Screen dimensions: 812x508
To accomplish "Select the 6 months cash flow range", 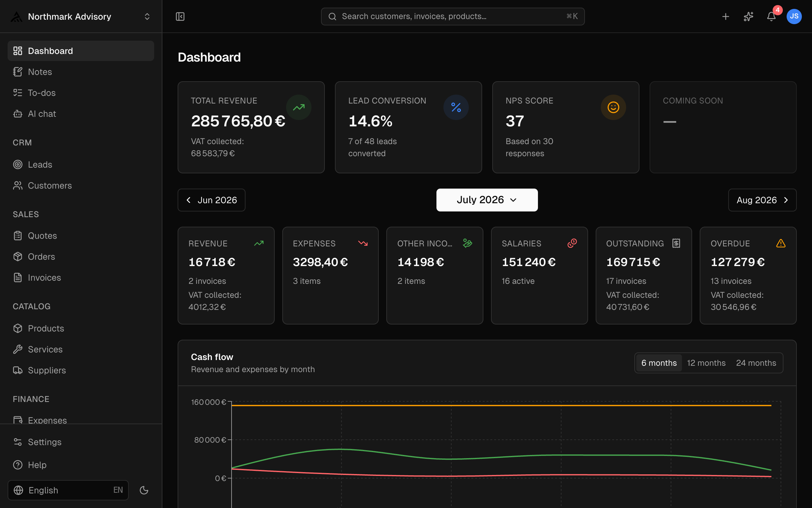I will 659,363.
